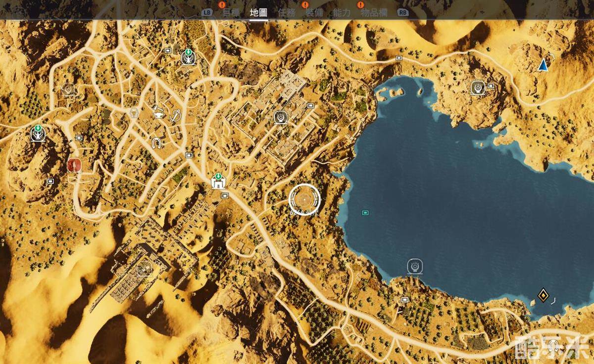The width and height of the screenshot is (594, 364).
Task: Select the eagle viewpoint on left cliff
Action: tap(37, 133)
